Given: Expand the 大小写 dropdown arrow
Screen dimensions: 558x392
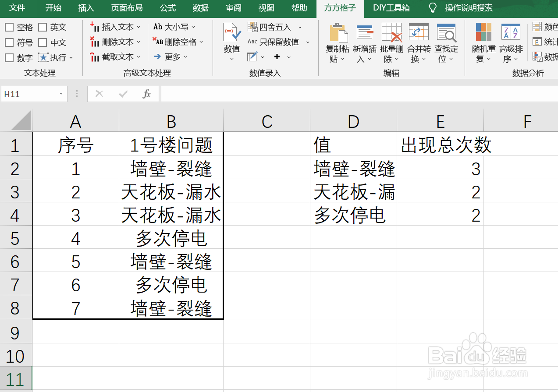Looking at the screenshot, I should [x=193, y=27].
